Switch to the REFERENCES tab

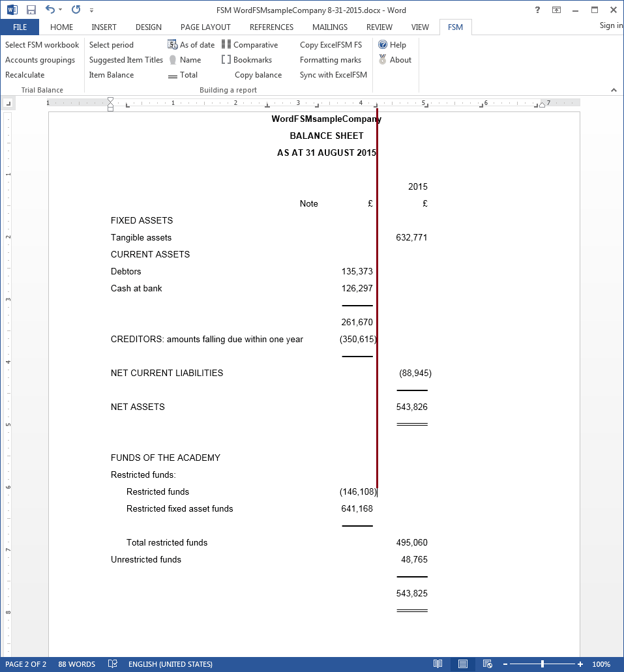pyautogui.click(x=271, y=27)
